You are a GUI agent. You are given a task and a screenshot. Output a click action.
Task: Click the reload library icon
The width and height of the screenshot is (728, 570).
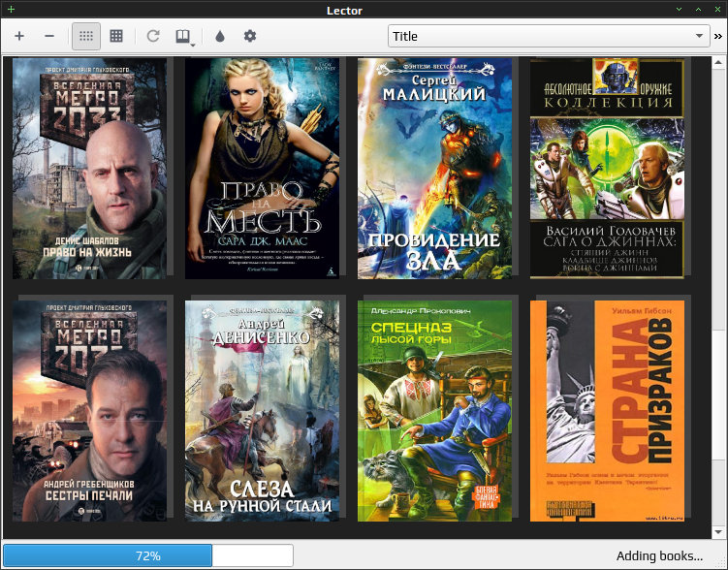(153, 36)
